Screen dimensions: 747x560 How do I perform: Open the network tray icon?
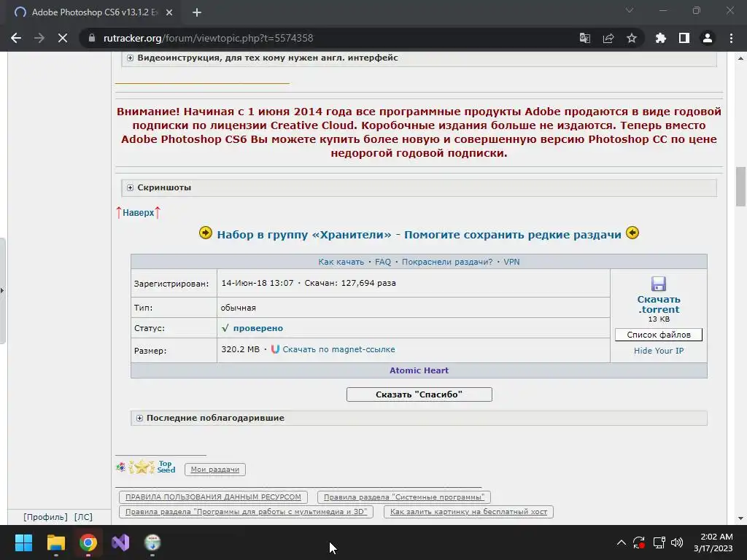[x=659, y=542]
